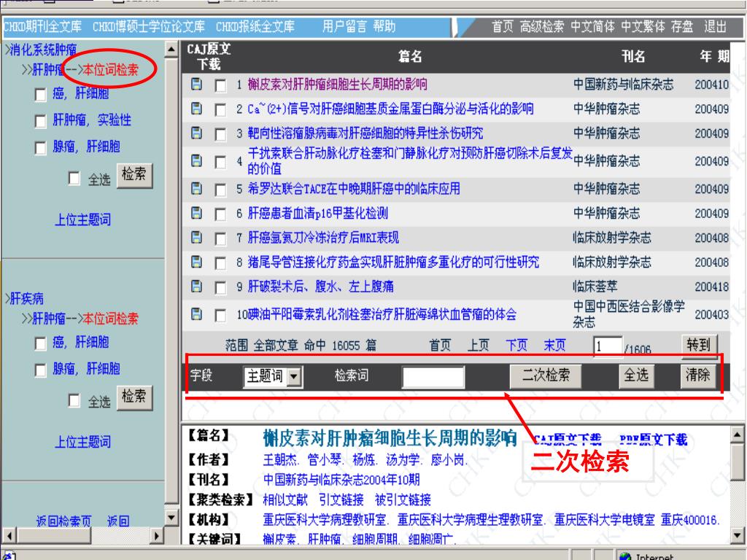Click 退出 to log out
The height and width of the screenshot is (560, 747).
tap(716, 27)
